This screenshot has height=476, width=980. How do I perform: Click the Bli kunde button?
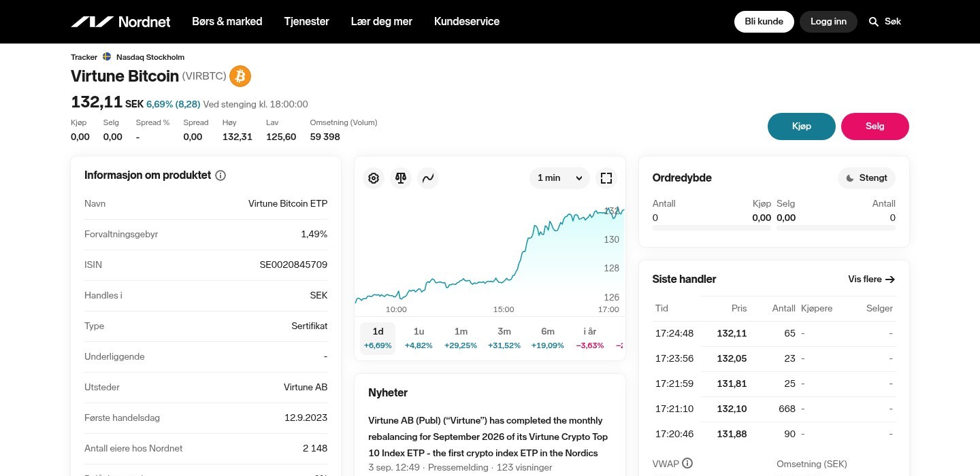click(x=764, y=22)
